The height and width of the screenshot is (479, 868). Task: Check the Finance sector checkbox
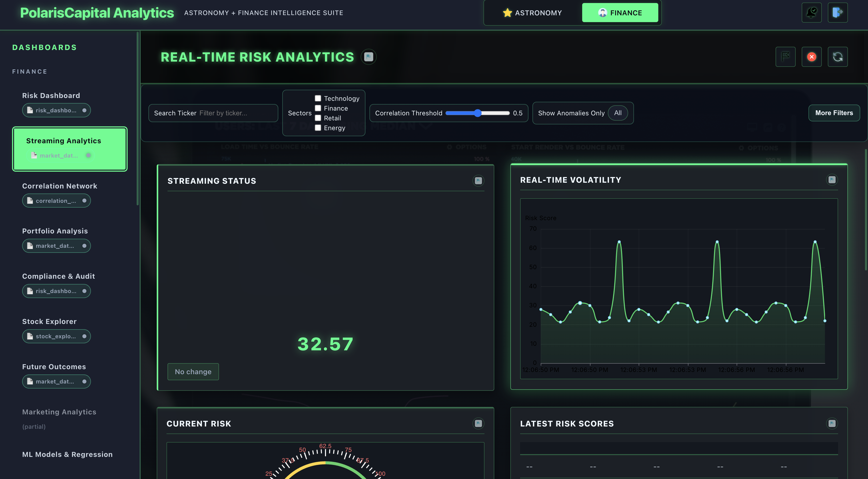pos(318,108)
